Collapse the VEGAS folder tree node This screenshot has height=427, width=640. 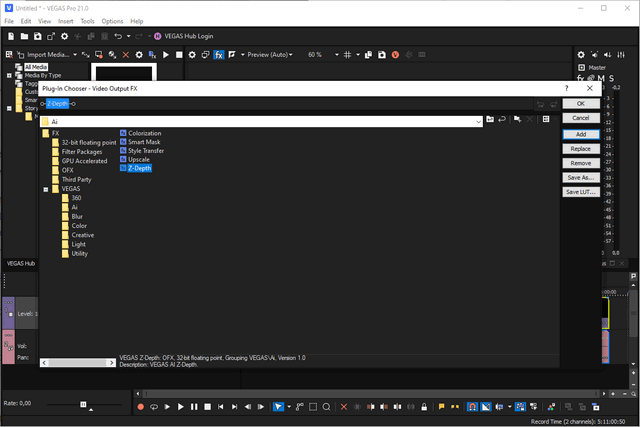[45, 188]
